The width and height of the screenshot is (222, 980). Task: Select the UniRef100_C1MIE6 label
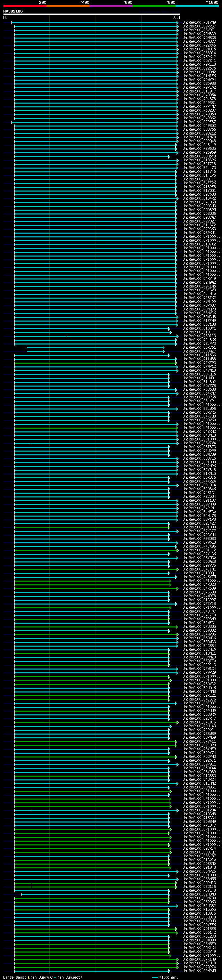tap(199, 76)
